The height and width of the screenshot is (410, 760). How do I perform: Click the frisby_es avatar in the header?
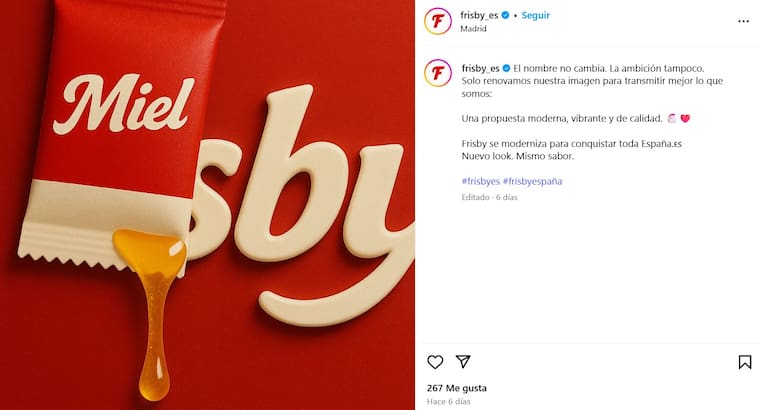coord(438,21)
